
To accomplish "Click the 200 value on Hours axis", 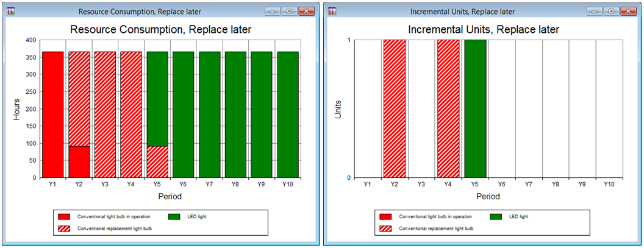I will coord(32,109).
